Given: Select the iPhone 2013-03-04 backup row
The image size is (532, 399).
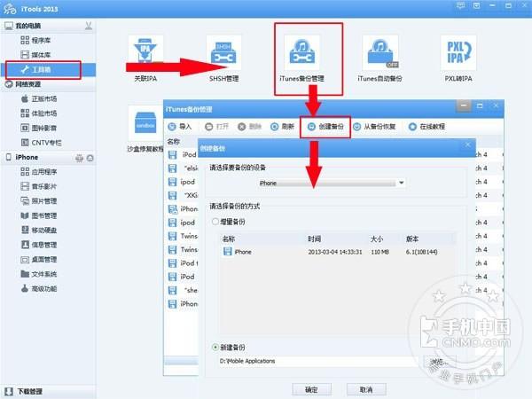Looking at the screenshot, I should [338, 252].
